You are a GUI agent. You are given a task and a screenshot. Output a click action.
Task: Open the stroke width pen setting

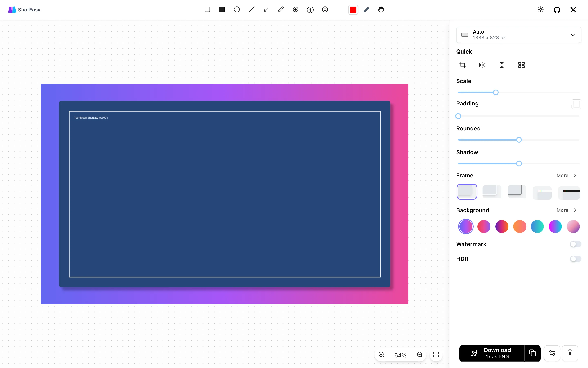pos(366,10)
